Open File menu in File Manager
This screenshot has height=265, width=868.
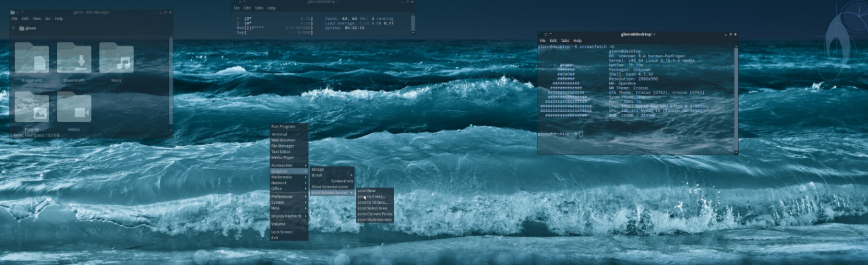(x=14, y=19)
